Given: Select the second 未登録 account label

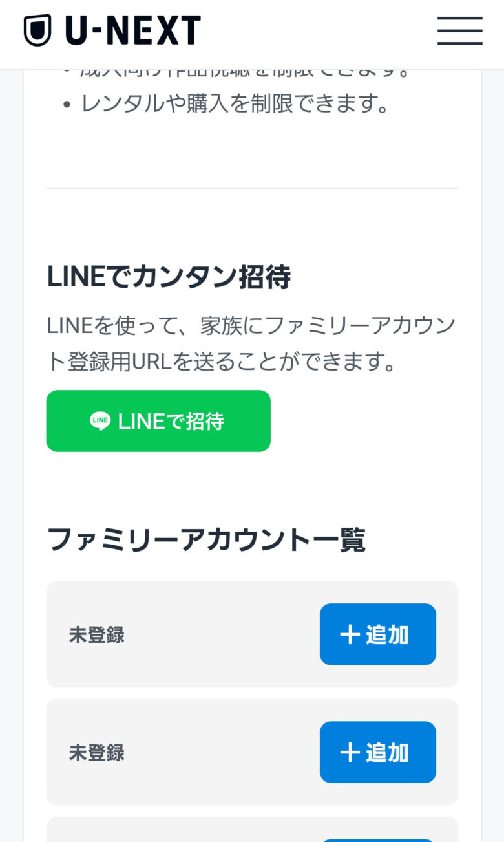Looking at the screenshot, I should (x=97, y=753).
